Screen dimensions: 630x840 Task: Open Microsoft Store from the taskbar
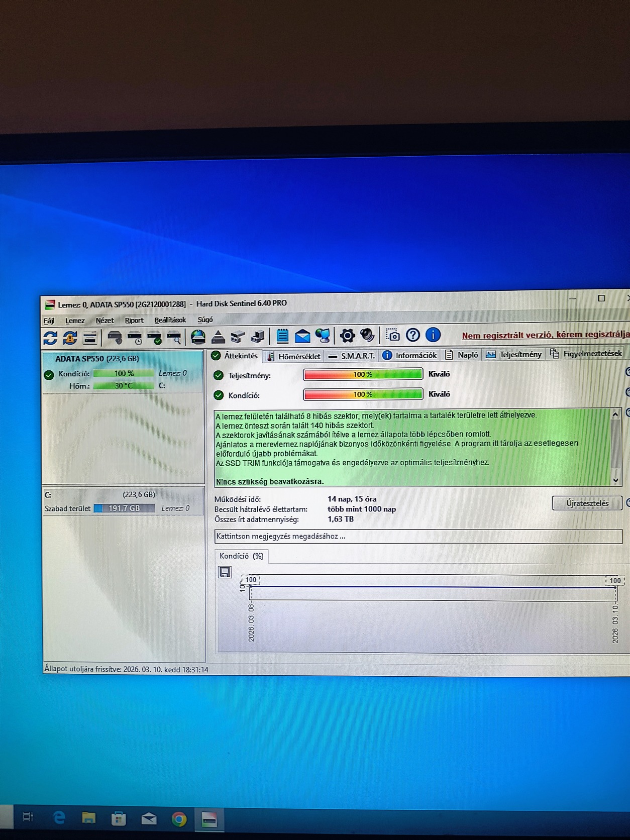[x=119, y=819]
